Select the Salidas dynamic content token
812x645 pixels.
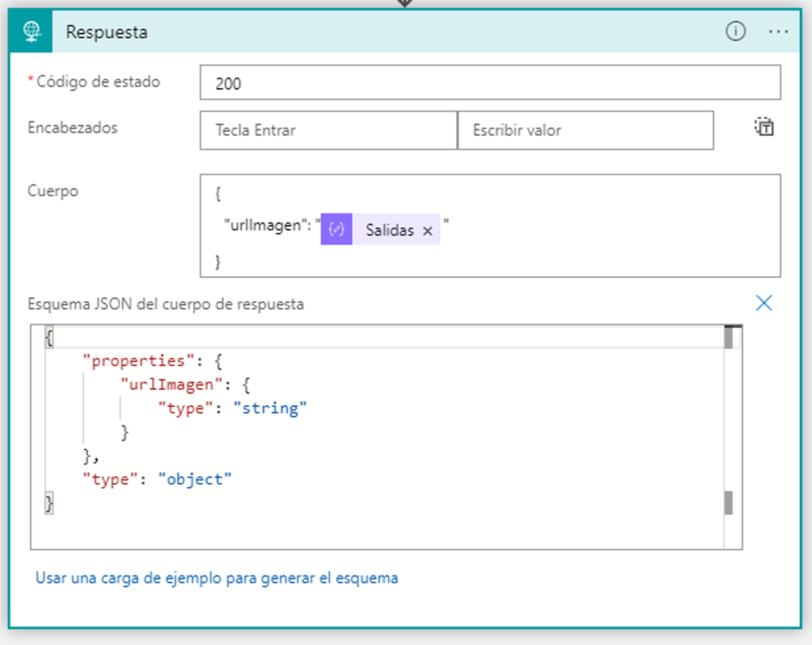coord(381,229)
